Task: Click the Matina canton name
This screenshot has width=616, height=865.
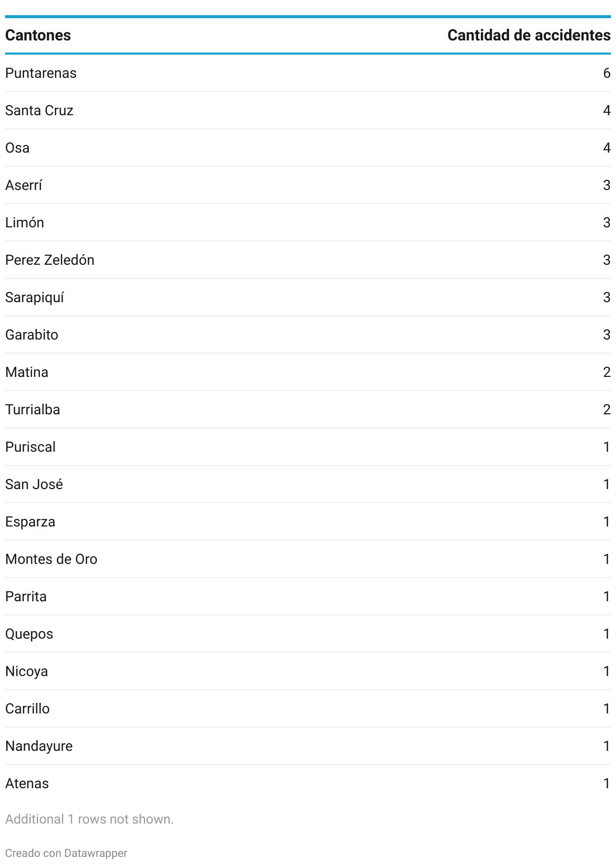Action: tap(27, 372)
